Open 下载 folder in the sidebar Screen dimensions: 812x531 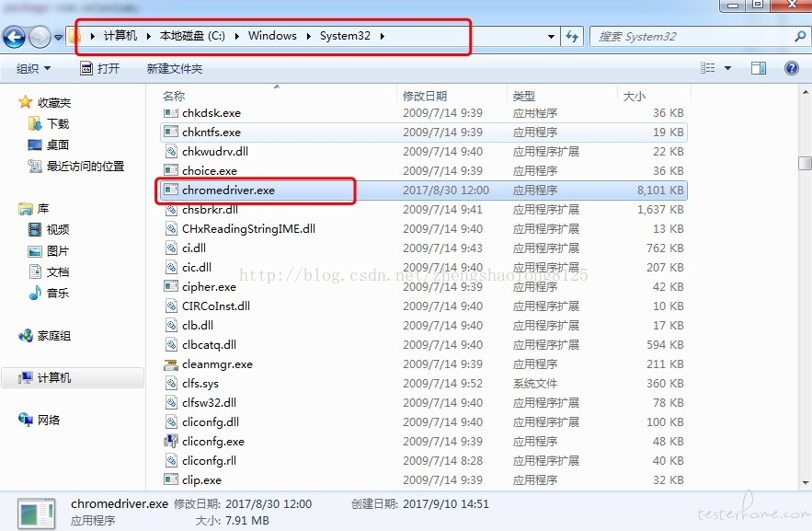click(x=58, y=124)
